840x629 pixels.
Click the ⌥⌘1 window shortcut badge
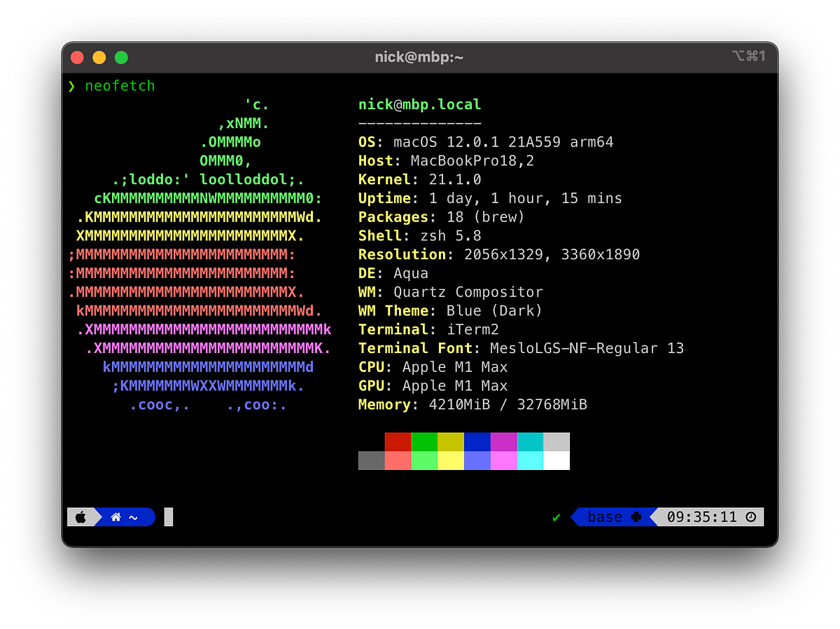click(x=749, y=56)
